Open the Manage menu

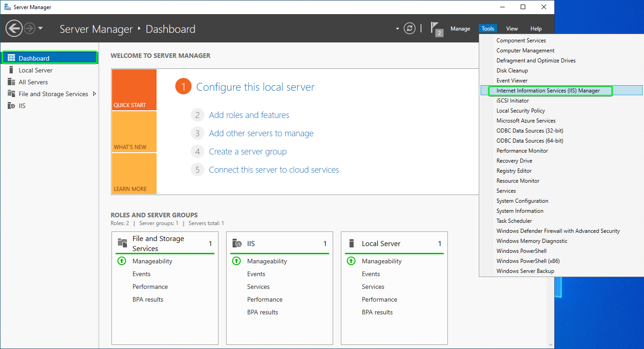point(460,29)
